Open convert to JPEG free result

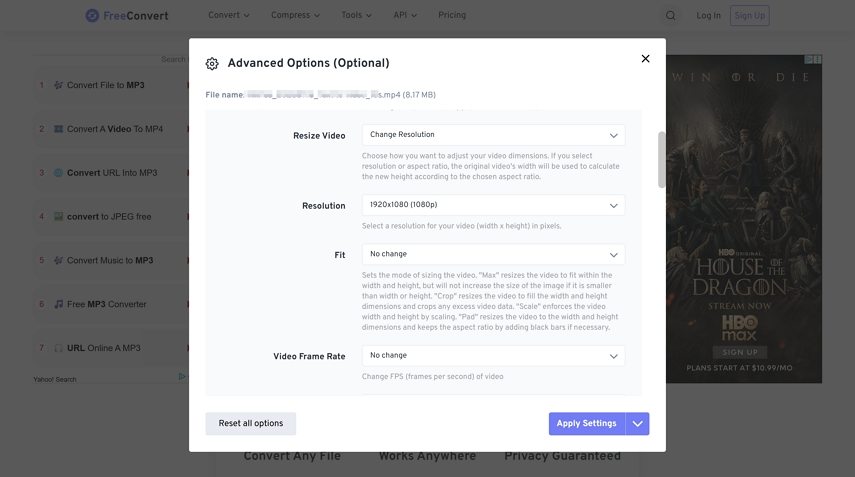point(109,216)
